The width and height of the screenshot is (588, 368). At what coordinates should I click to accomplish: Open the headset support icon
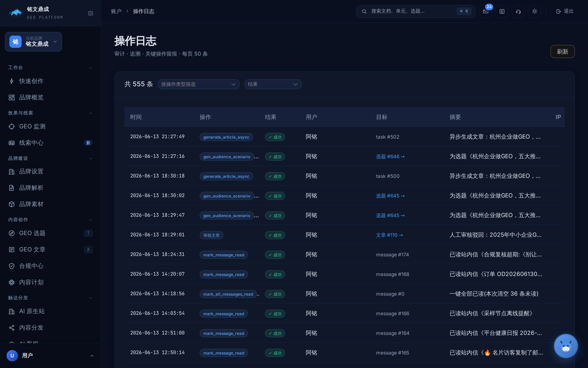(518, 11)
